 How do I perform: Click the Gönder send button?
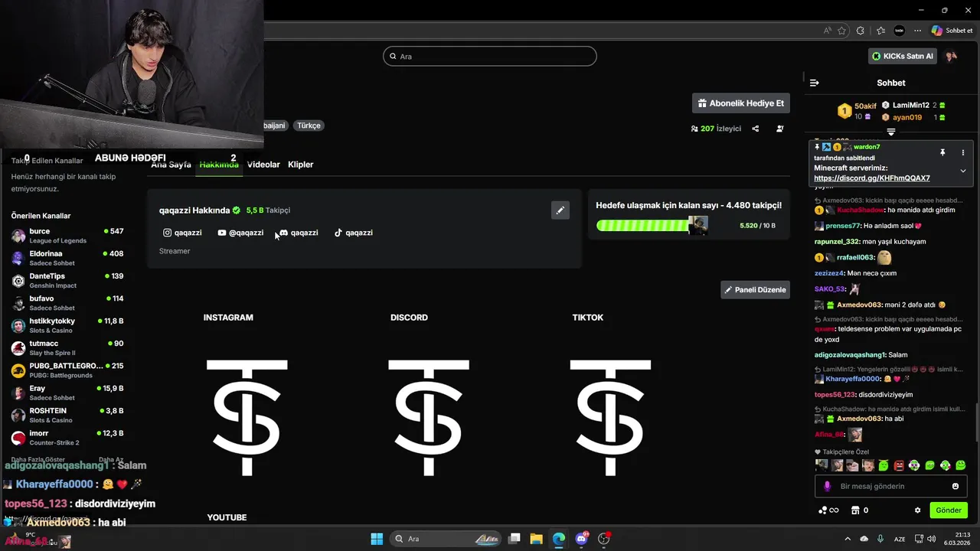pos(948,510)
